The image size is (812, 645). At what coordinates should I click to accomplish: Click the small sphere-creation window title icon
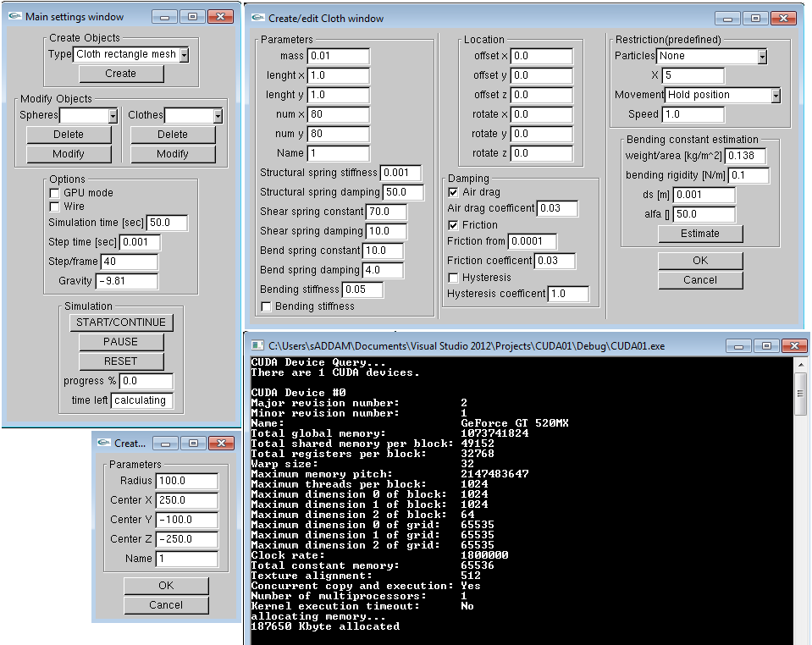point(104,443)
